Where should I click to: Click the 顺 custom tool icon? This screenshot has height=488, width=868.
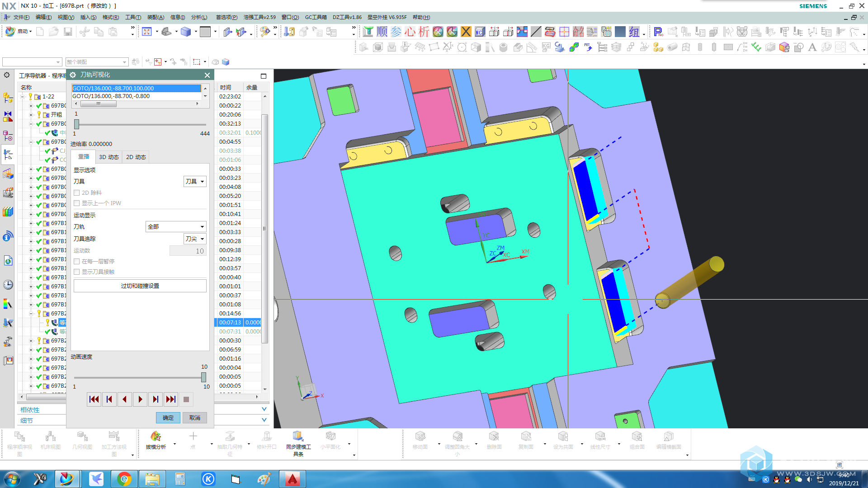382,32
